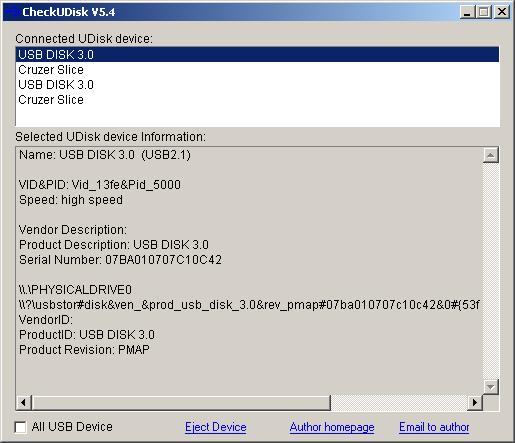Click the \\.\PHYSICALDRIVE0 line
This screenshot has height=443, width=515.
pyautogui.click(x=75, y=290)
